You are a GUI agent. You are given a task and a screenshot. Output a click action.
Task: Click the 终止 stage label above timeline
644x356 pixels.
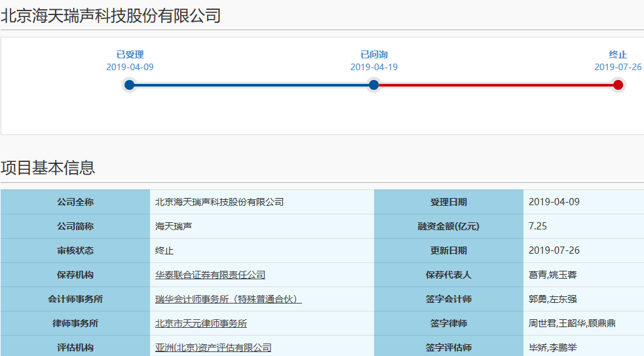[618, 54]
